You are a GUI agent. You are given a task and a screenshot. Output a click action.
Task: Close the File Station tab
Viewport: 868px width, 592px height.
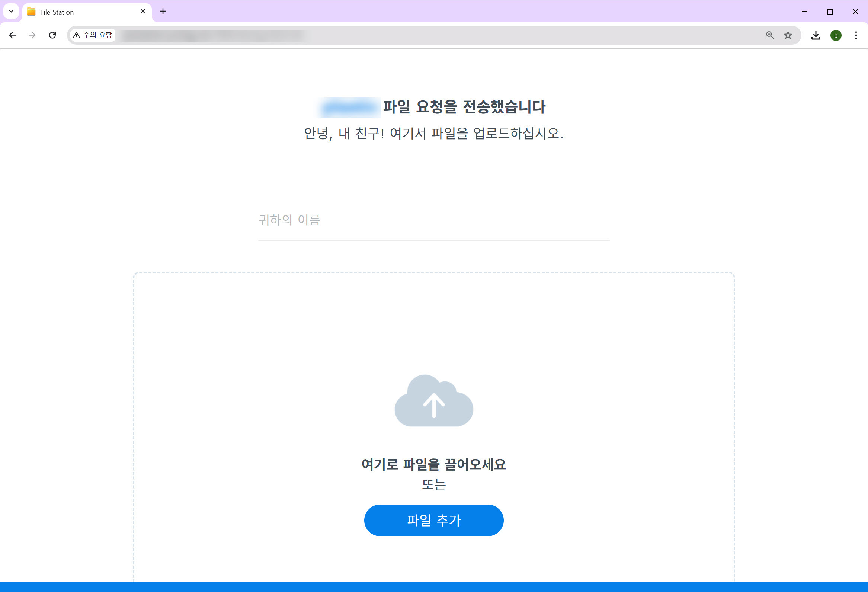(142, 12)
